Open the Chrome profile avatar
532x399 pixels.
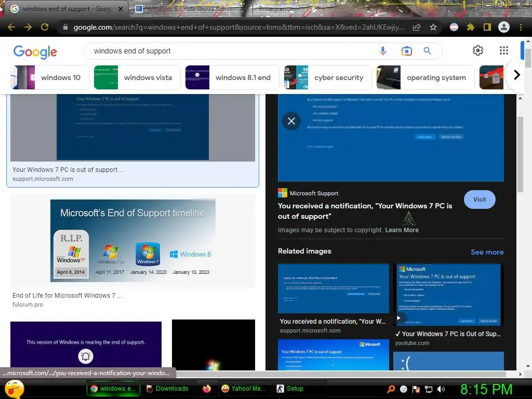click(504, 27)
